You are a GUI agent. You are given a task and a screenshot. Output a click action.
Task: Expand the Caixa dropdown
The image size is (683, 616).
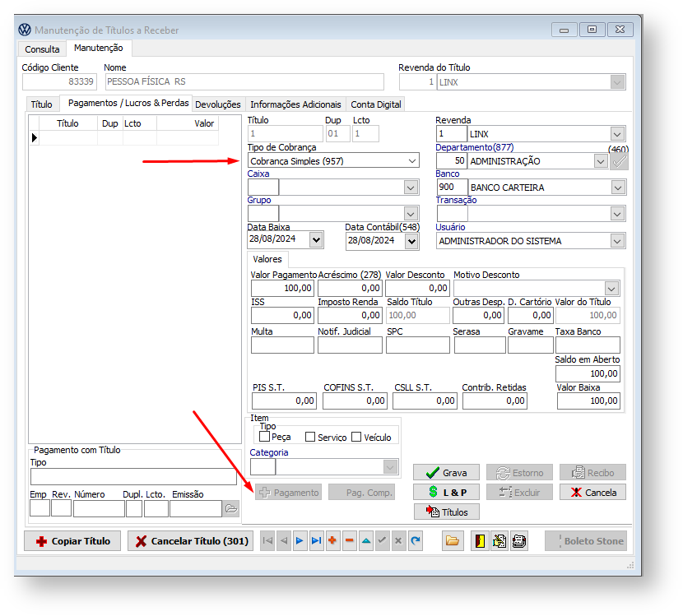tap(411, 188)
